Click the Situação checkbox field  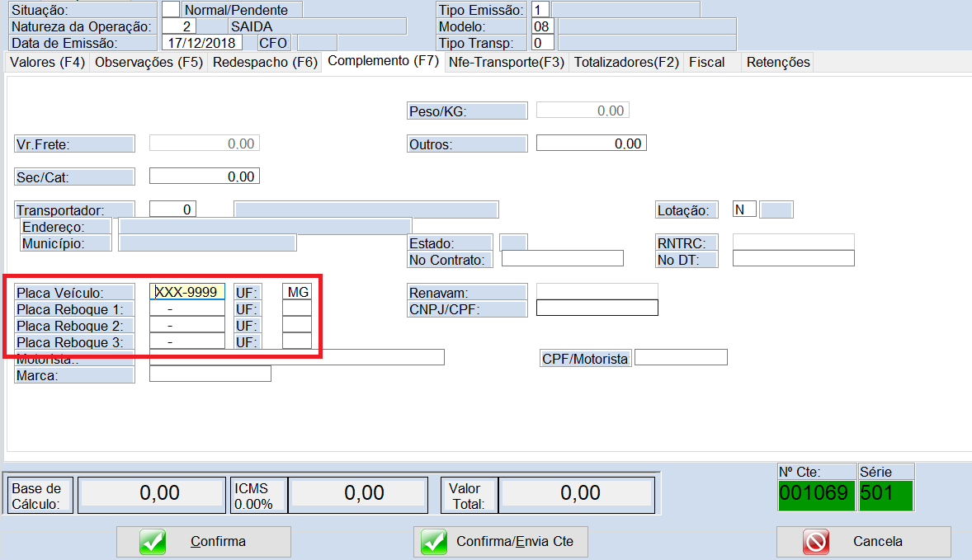click(x=170, y=10)
